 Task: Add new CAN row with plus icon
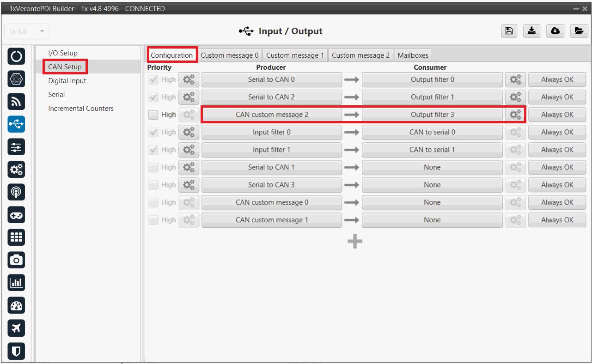[x=354, y=241]
